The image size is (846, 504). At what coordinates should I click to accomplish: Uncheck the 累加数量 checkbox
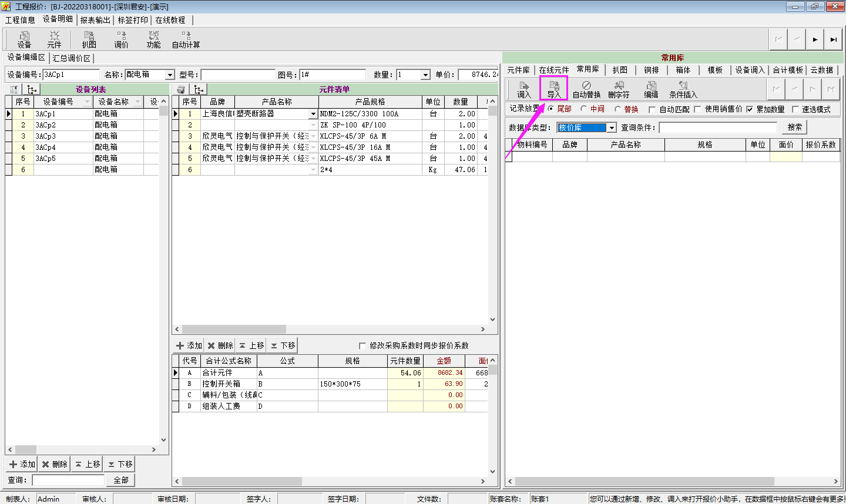click(x=749, y=109)
